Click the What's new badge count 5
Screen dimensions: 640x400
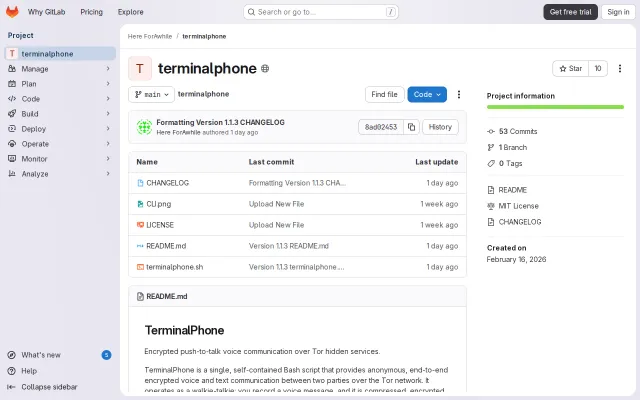click(x=106, y=355)
